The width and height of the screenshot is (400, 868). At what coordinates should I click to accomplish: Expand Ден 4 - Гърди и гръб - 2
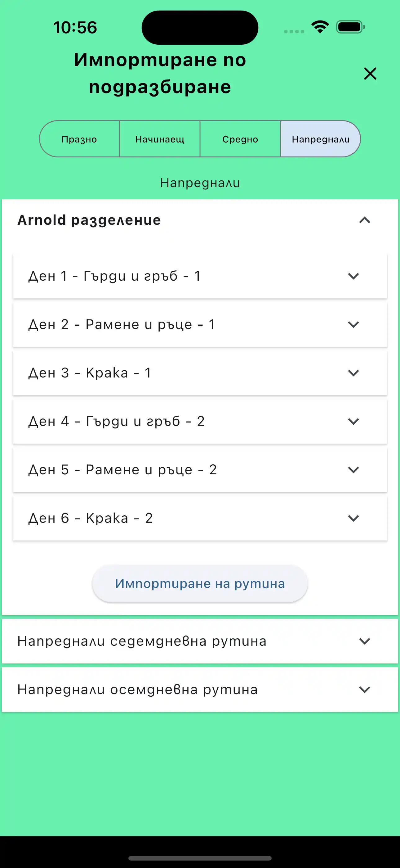[353, 421]
